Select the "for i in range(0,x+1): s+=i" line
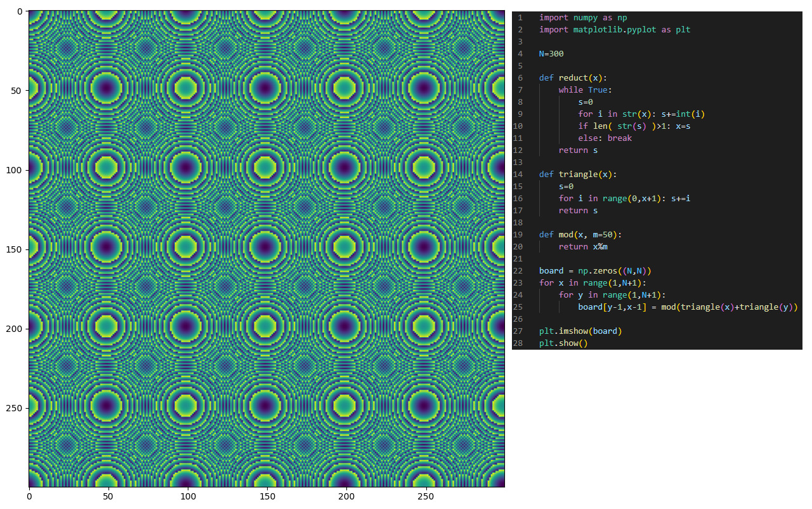This screenshot has width=812, height=509. pyautogui.click(x=625, y=199)
